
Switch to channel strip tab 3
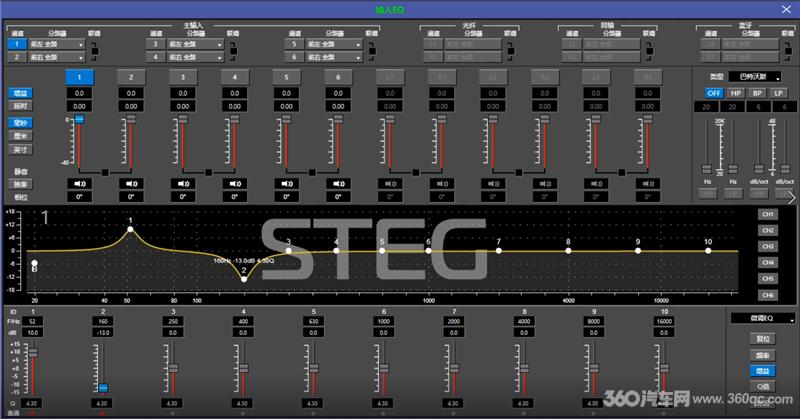pyautogui.click(x=183, y=77)
